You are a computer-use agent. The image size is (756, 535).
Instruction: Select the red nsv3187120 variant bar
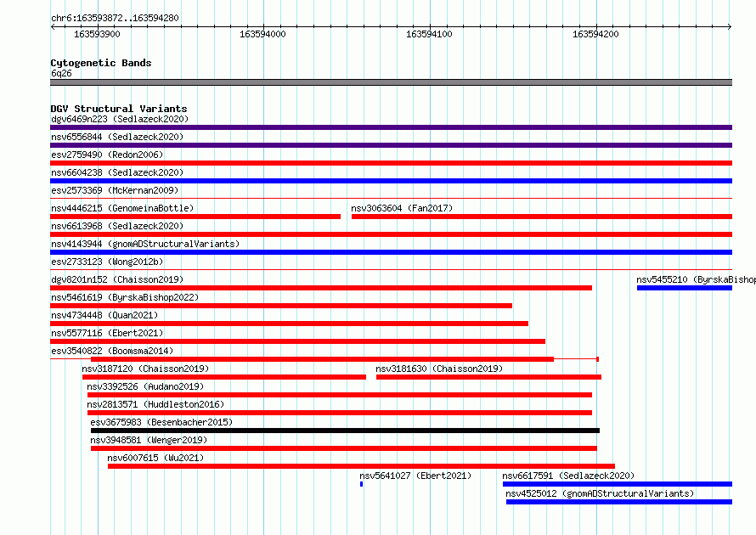224,377
